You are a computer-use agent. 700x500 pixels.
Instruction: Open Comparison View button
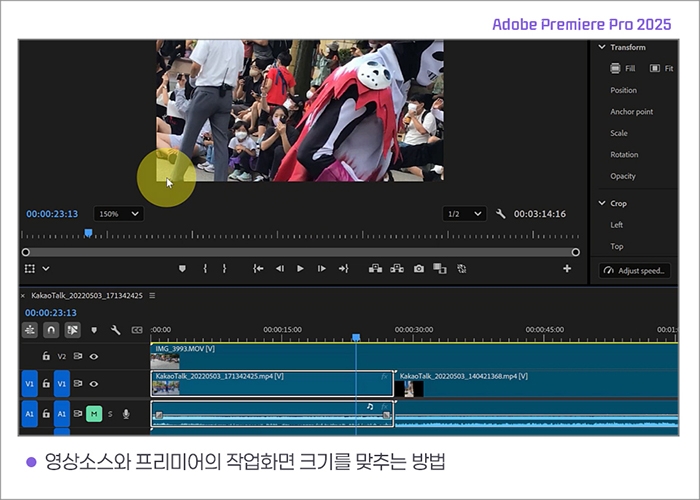(440, 268)
